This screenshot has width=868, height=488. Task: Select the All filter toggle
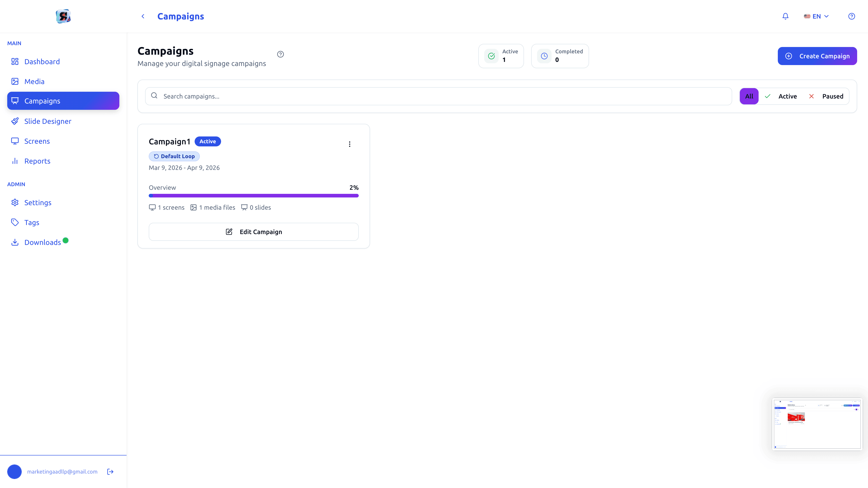(749, 96)
